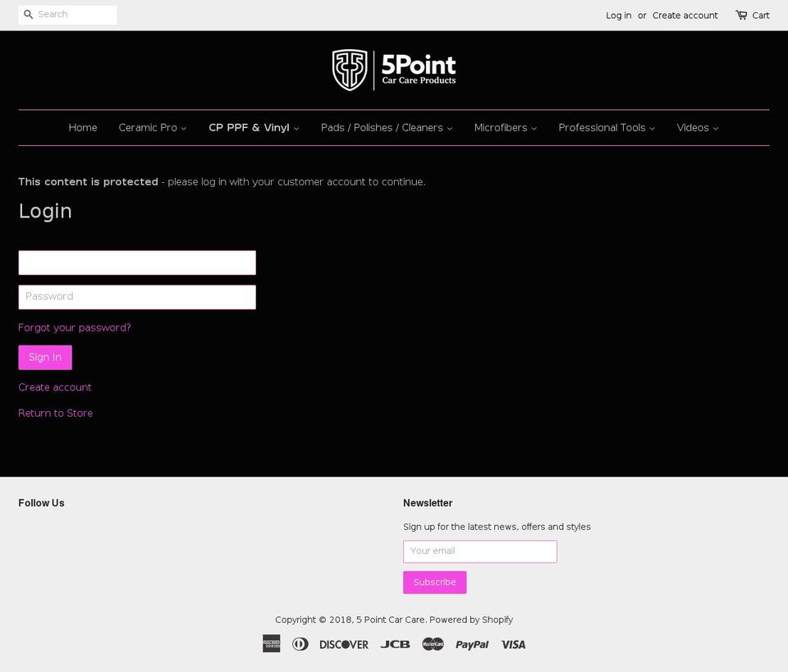Image resolution: width=788 pixels, height=672 pixels.
Task: Click the Visa payment icon
Action: click(513, 644)
